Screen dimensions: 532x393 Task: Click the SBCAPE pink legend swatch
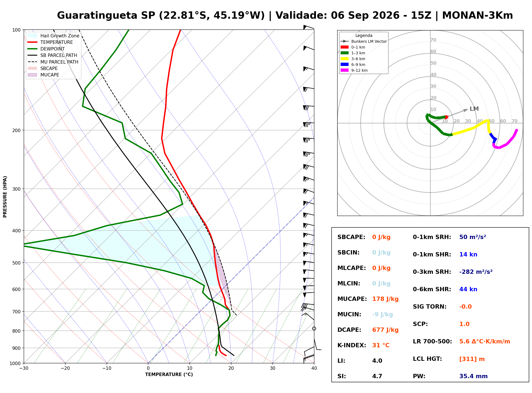[x=32, y=68]
